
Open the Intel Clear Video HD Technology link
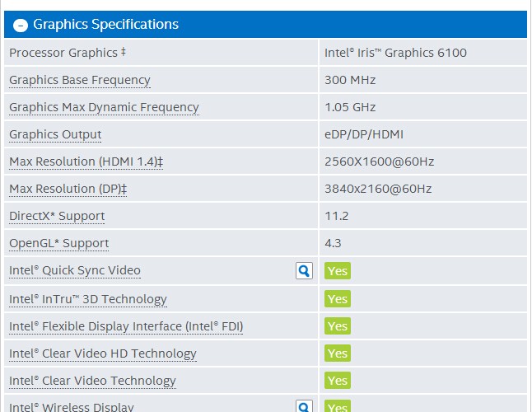103,353
